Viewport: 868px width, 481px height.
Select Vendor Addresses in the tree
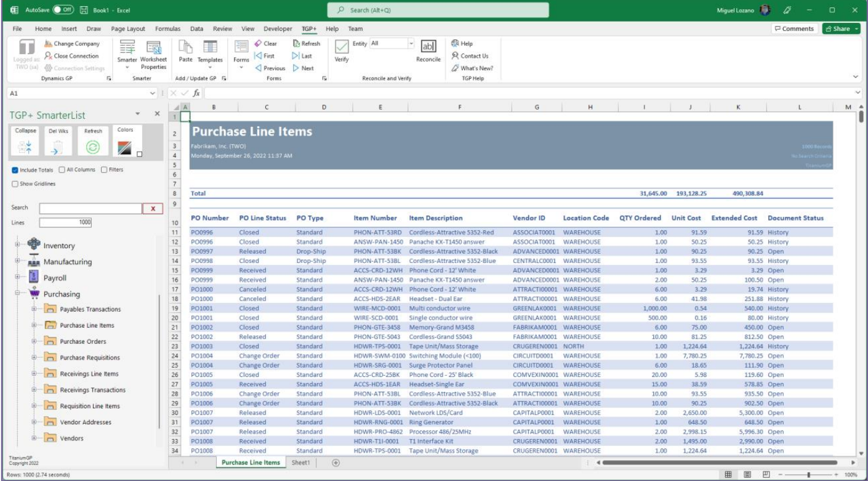click(86, 422)
